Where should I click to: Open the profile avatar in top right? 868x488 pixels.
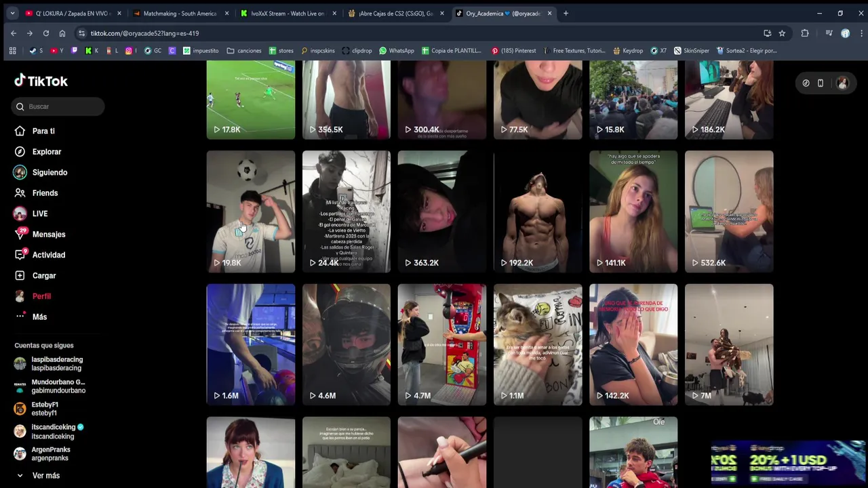pyautogui.click(x=842, y=83)
